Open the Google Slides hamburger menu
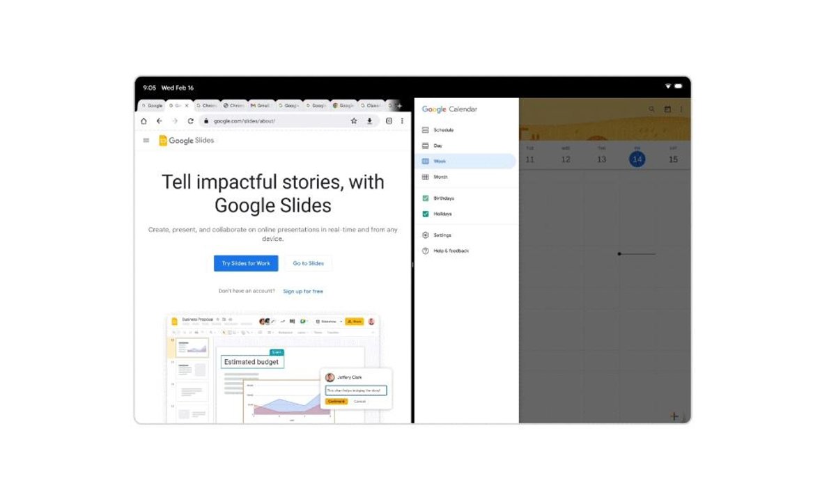The height and width of the screenshot is (504, 836). click(146, 141)
